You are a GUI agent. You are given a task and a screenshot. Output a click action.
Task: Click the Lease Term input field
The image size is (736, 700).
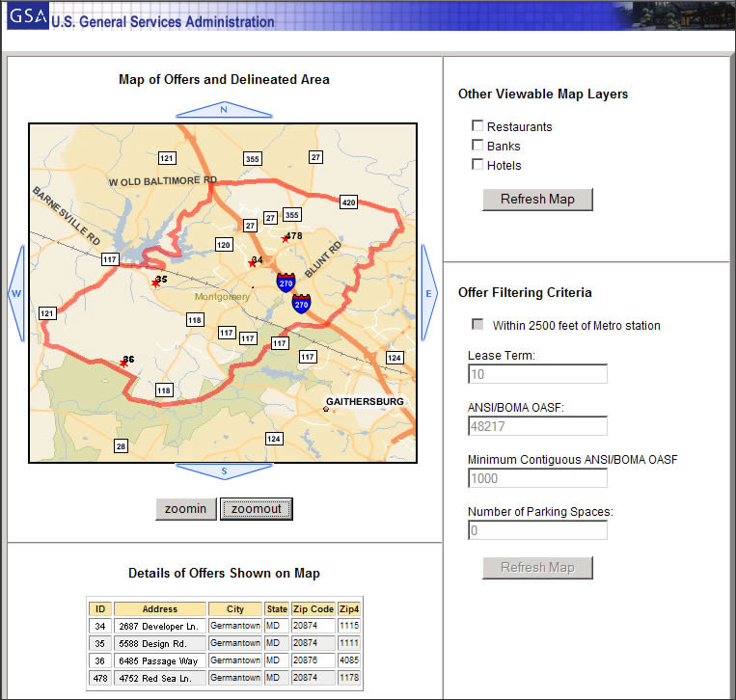pos(537,374)
